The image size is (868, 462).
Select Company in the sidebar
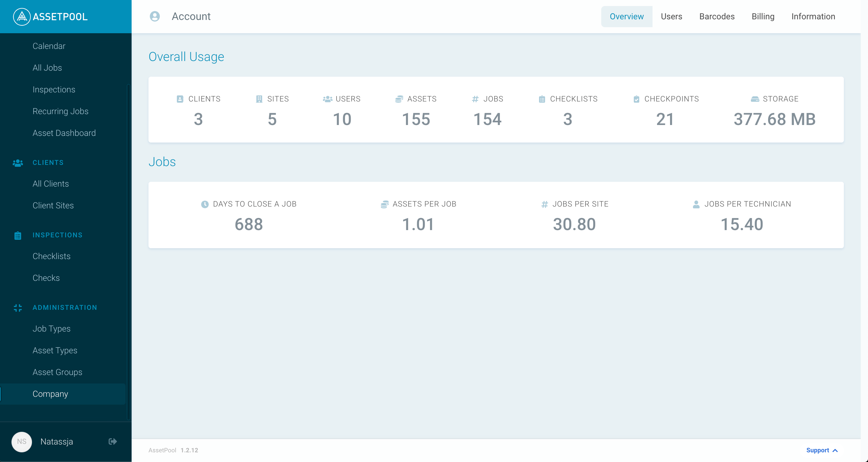pos(50,394)
